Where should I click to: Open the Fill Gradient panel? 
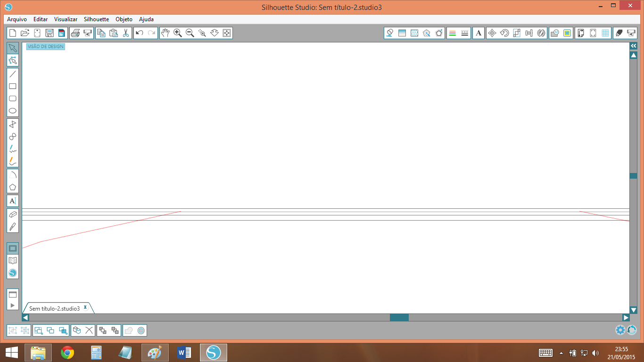click(402, 33)
